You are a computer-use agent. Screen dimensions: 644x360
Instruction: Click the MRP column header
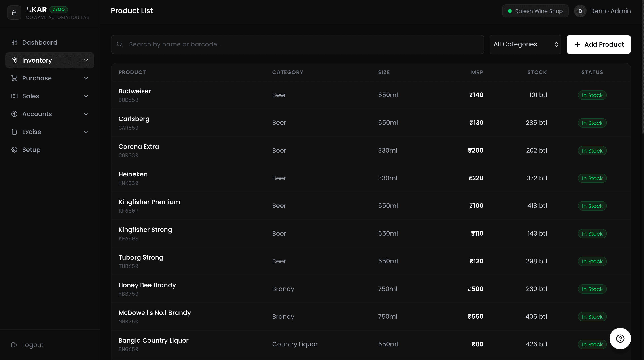click(477, 72)
